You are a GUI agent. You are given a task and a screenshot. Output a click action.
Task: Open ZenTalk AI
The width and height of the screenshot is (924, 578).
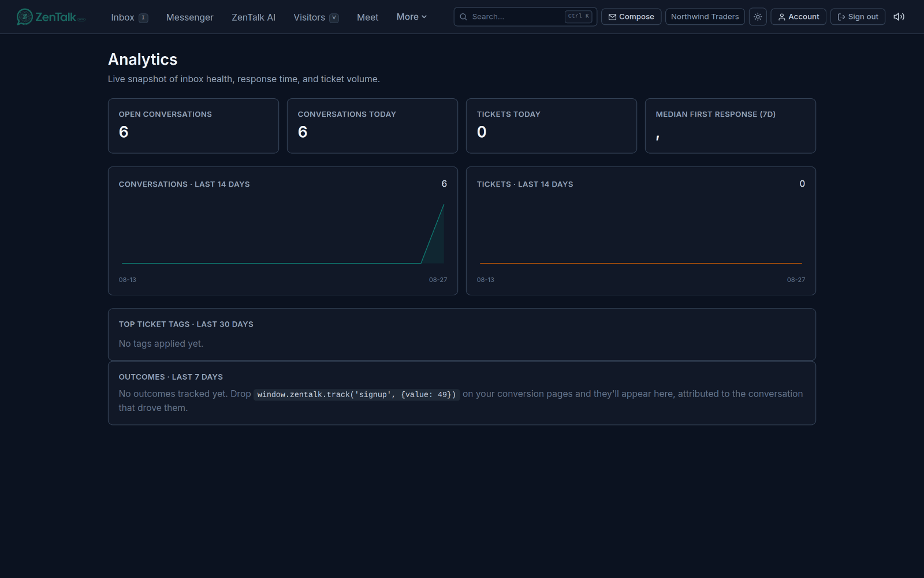[x=253, y=17]
